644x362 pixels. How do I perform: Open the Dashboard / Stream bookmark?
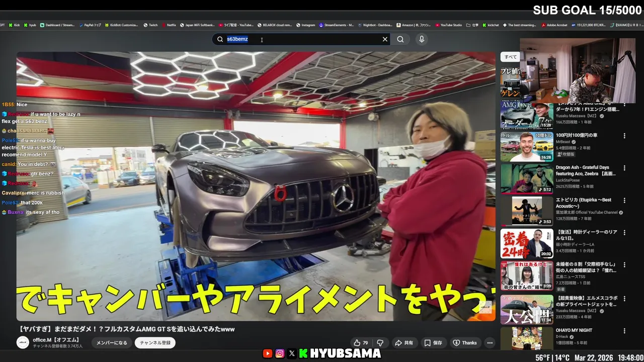click(57, 25)
